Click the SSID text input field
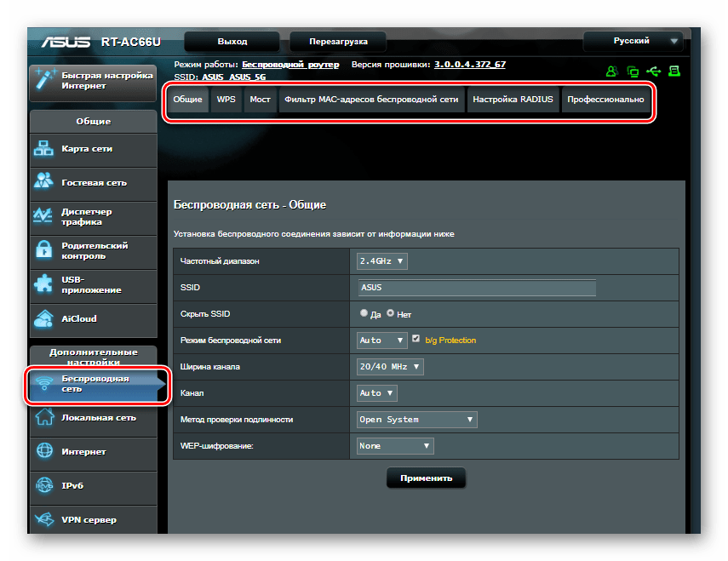728x561 pixels. click(476, 288)
